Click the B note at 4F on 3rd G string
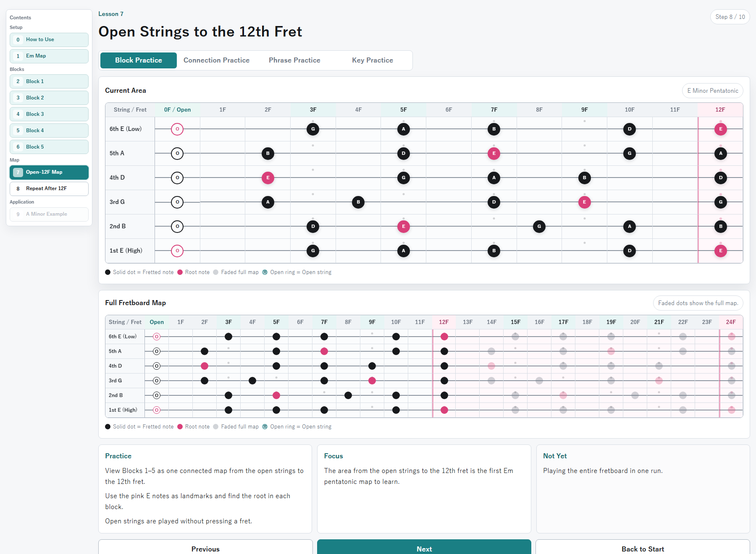756x554 pixels. tap(358, 202)
